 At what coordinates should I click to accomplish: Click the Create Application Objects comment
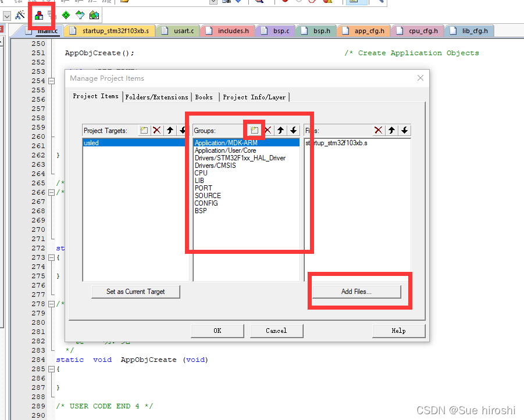tap(412, 53)
